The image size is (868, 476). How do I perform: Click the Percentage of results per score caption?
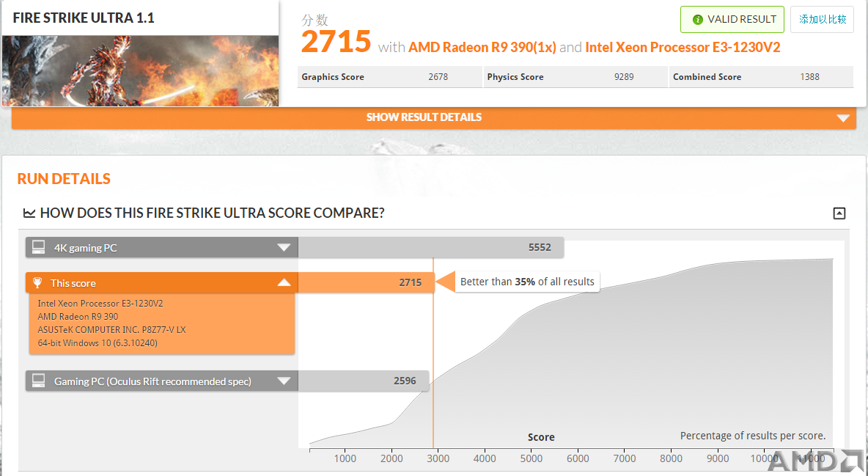[753, 436]
